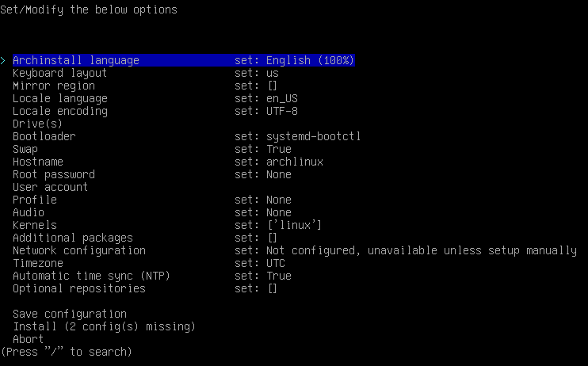Open the Locale encoding option

pos(60,111)
